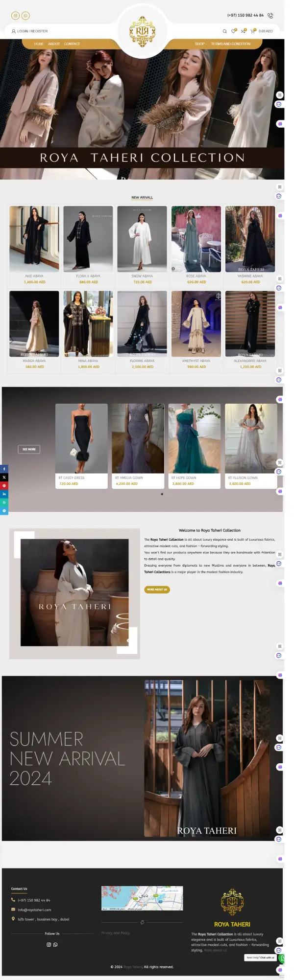Image resolution: width=294 pixels, height=980 pixels.
Task: Click the Roya Taheri Collection hero banner
Action: [142, 110]
